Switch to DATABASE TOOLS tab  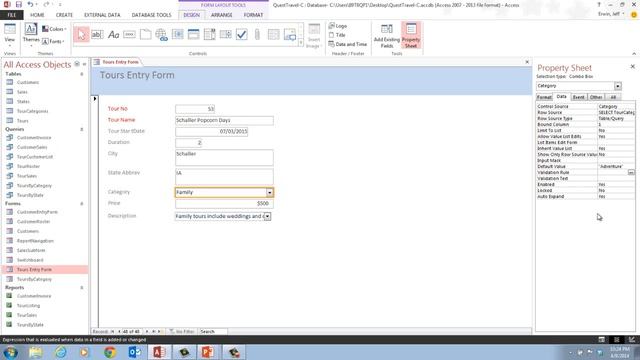click(x=151, y=15)
